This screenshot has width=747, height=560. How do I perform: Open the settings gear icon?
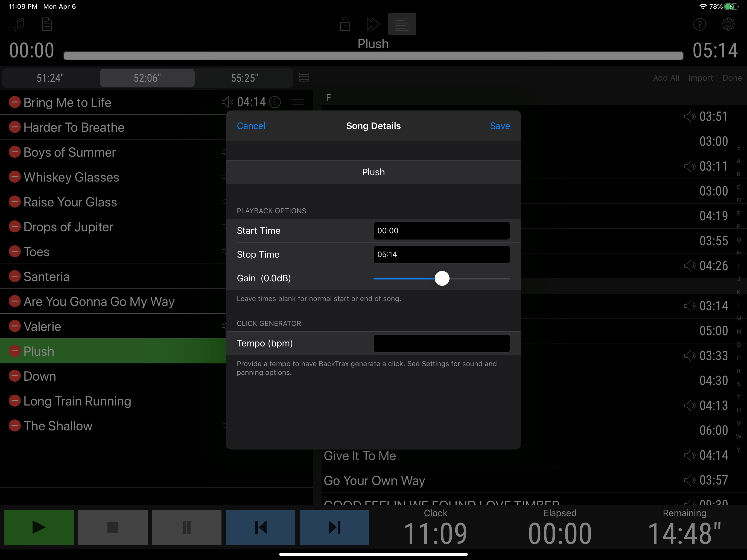coord(728,24)
